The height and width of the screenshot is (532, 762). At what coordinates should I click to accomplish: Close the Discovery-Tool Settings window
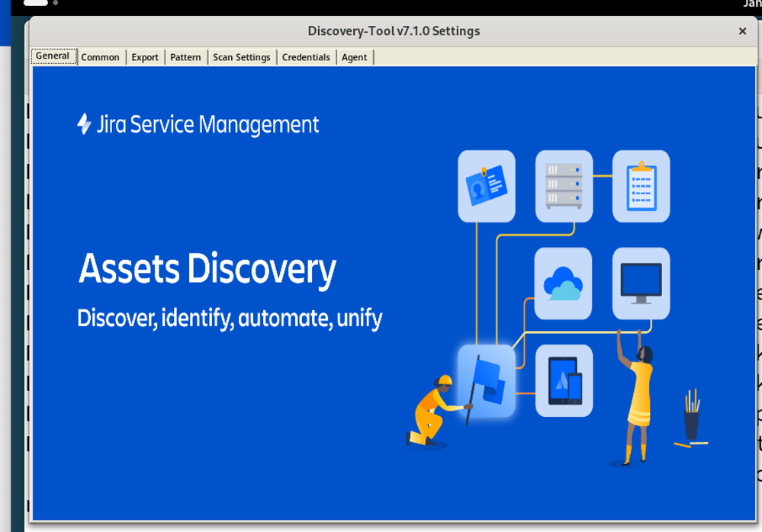pyautogui.click(x=742, y=31)
